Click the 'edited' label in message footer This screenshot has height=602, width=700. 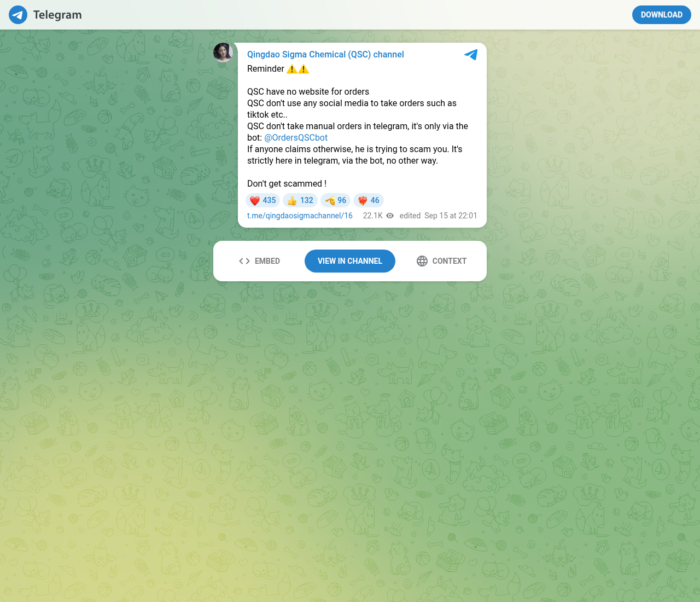click(x=410, y=216)
